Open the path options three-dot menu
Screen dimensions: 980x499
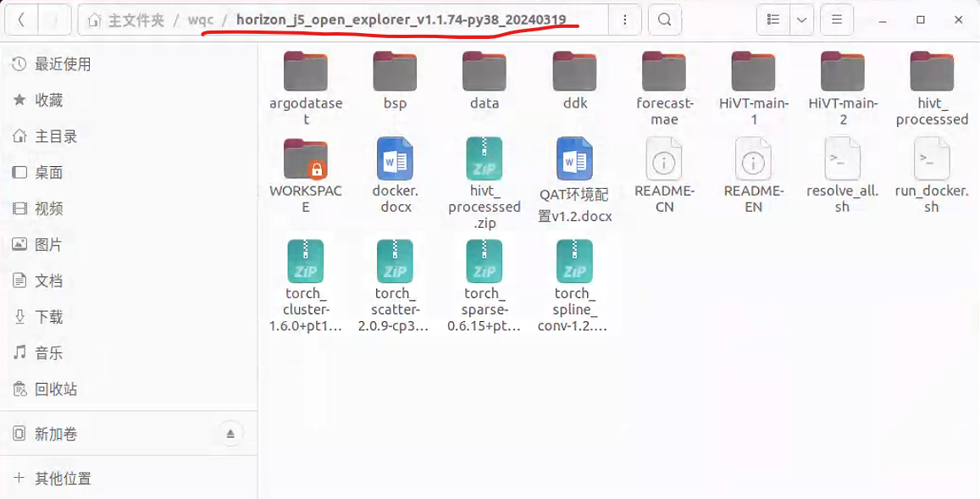click(x=625, y=20)
